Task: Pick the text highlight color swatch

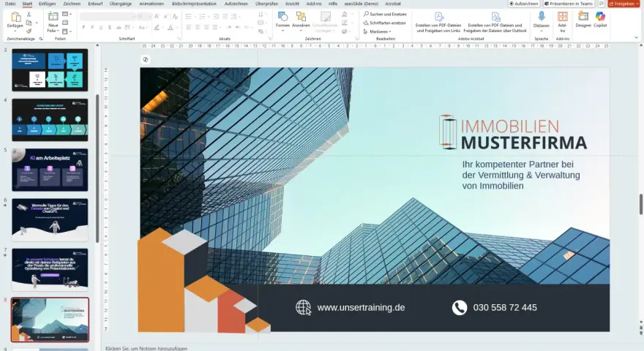Action: pos(157,28)
